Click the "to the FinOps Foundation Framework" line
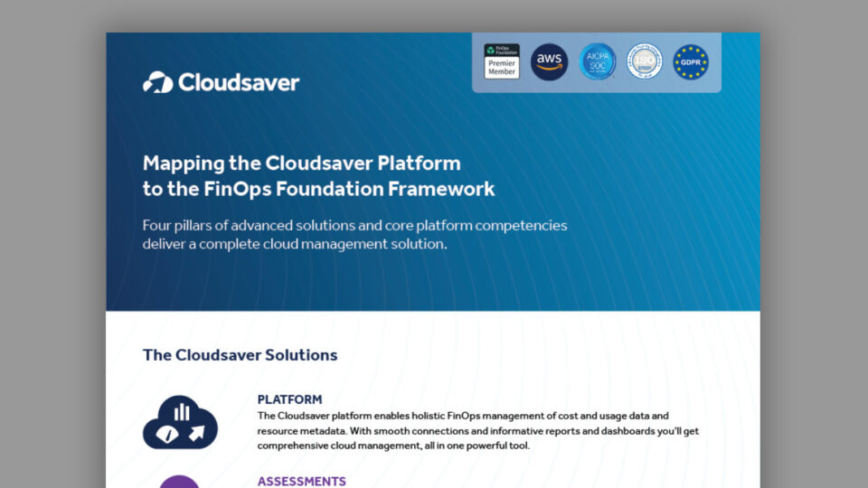 pyautogui.click(x=318, y=189)
